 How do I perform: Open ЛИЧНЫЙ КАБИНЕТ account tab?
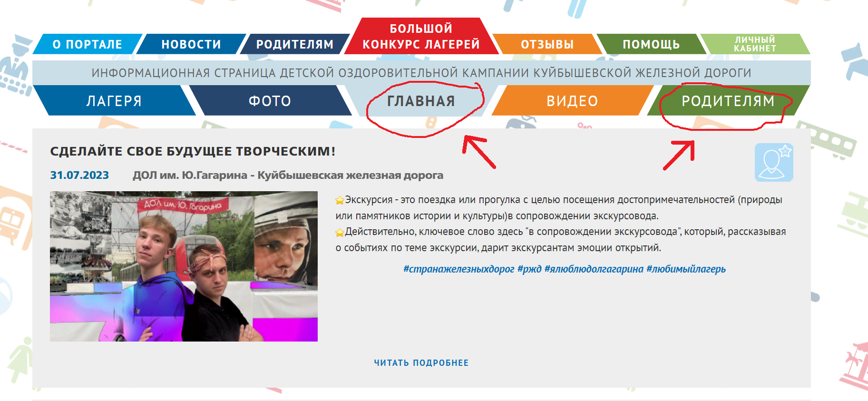tap(755, 44)
